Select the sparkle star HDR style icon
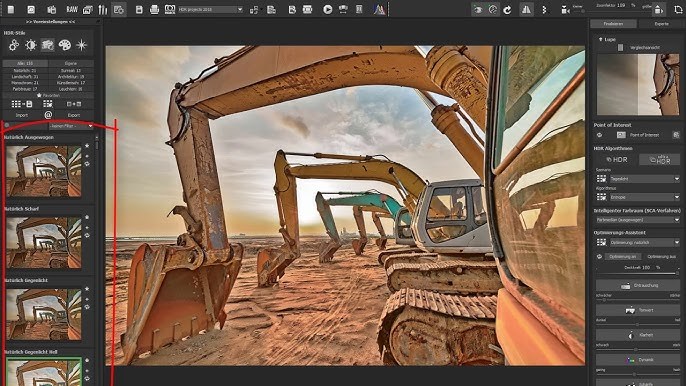Viewport: 686px width, 386px height. (81, 45)
